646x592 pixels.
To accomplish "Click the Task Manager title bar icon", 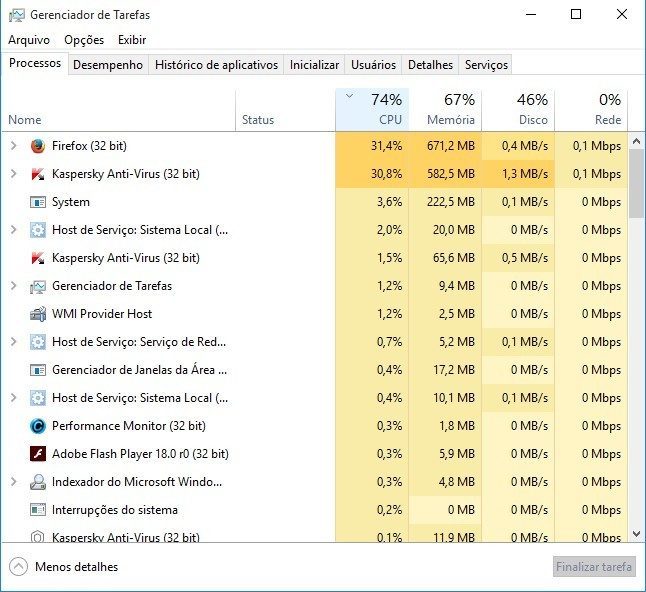I will (16, 15).
